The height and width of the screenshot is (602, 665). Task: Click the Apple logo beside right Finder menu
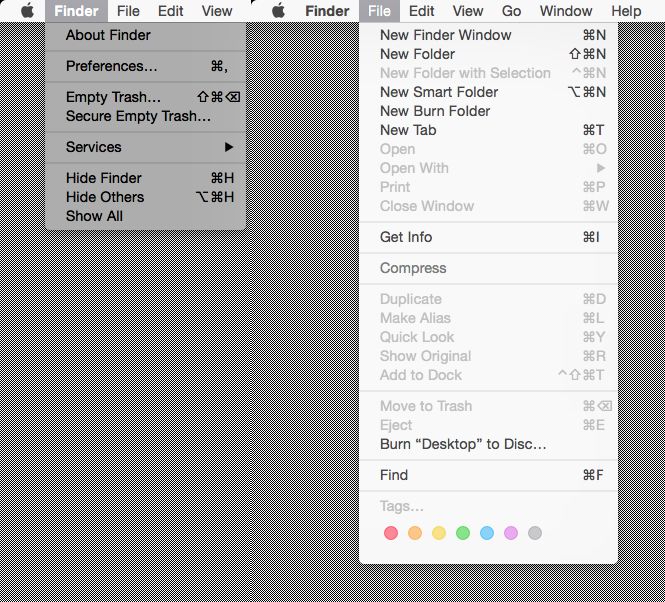click(x=278, y=11)
